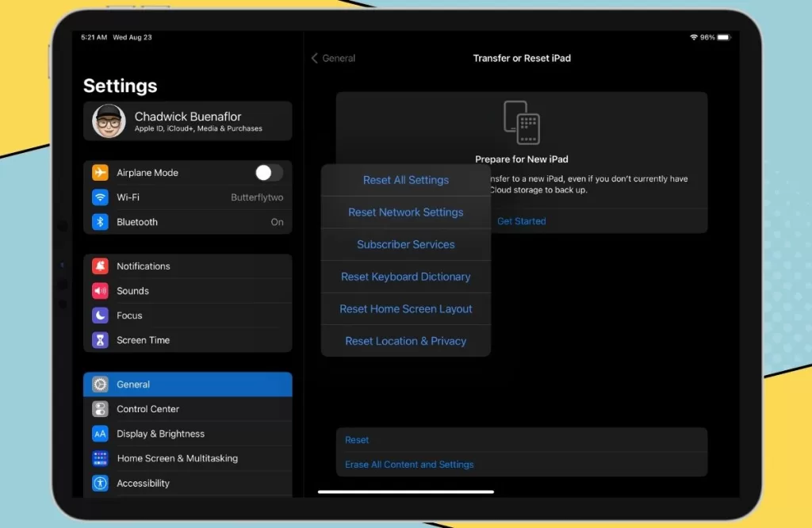Screen dimensions: 812x528
Task: Open Sounds settings
Action: (187, 291)
